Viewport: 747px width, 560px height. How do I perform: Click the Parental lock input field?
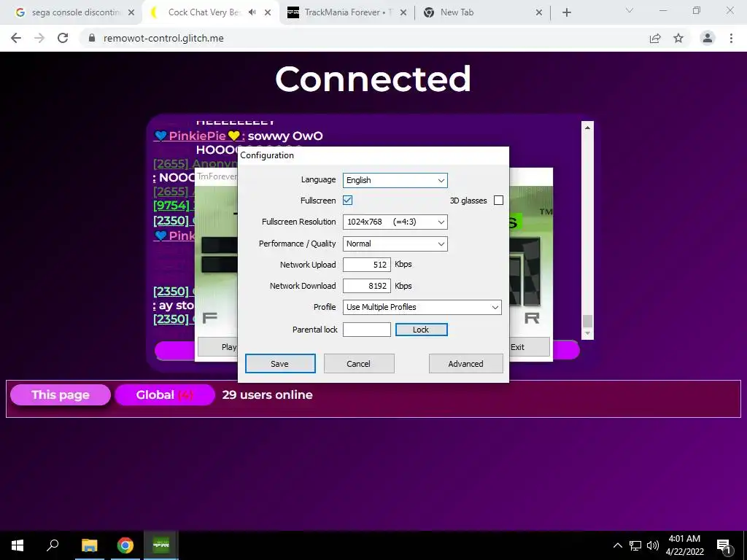pos(367,330)
